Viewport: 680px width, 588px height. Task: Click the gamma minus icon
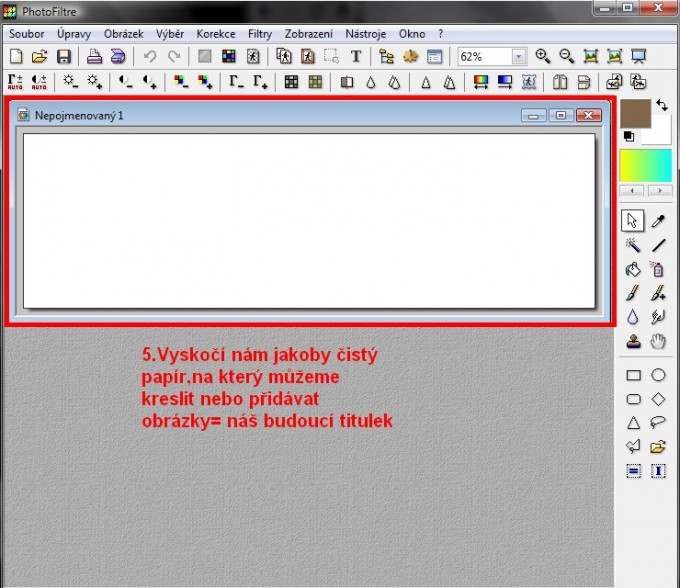[236, 82]
